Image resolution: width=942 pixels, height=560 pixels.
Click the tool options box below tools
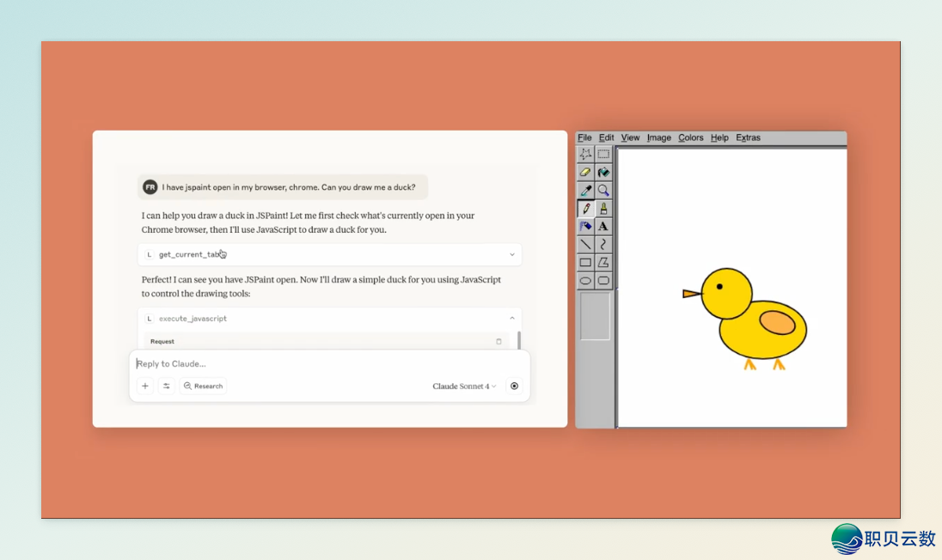pos(595,316)
